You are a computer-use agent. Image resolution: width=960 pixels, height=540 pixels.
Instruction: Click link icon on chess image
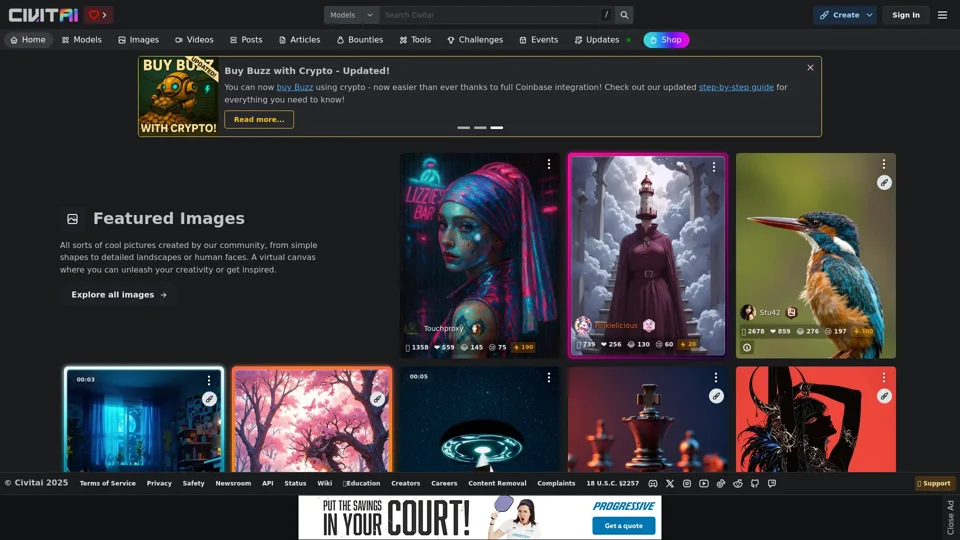click(716, 396)
